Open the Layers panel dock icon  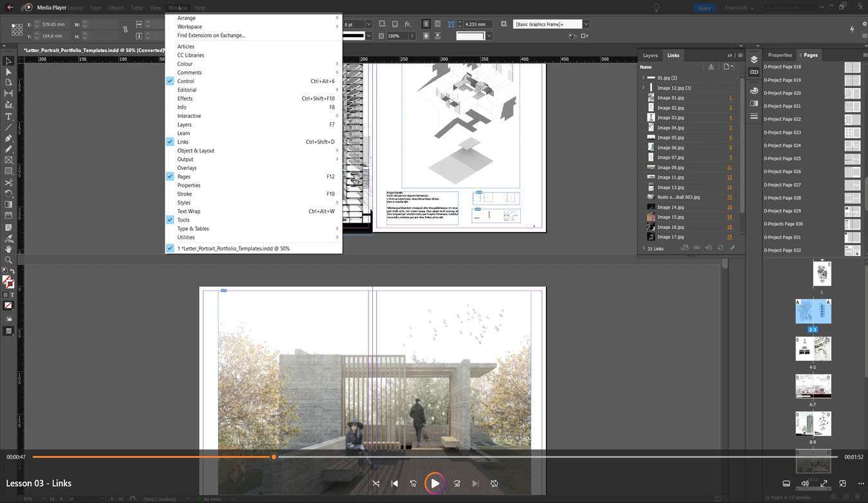pyautogui.click(x=754, y=60)
